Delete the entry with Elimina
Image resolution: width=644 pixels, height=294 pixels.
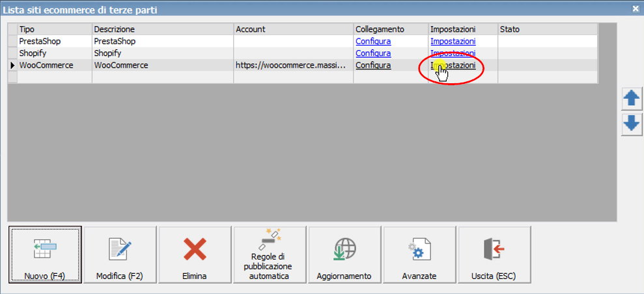click(195, 254)
